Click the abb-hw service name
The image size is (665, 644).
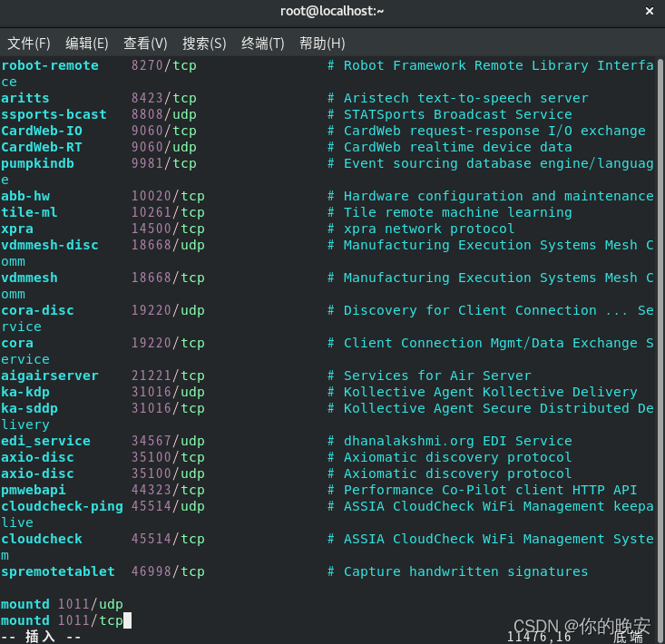[25, 196]
